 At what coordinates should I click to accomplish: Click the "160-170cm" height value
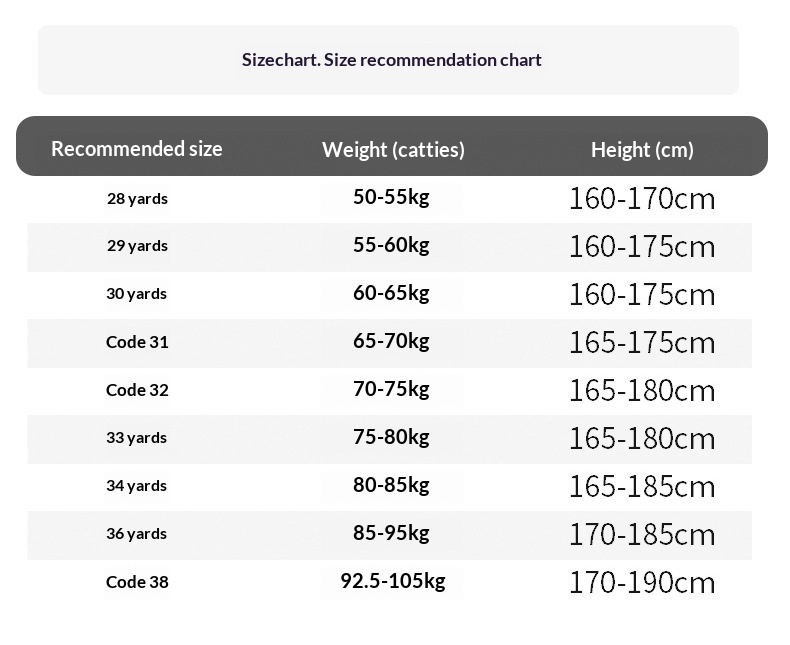pos(642,199)
